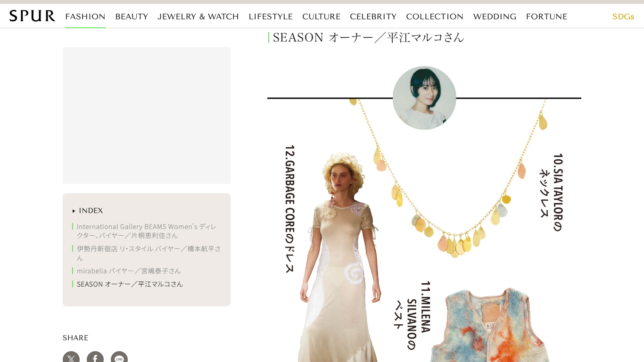Click the SHARE label
The width and height of the screenshot is (644, 362).
click(75, 338)
